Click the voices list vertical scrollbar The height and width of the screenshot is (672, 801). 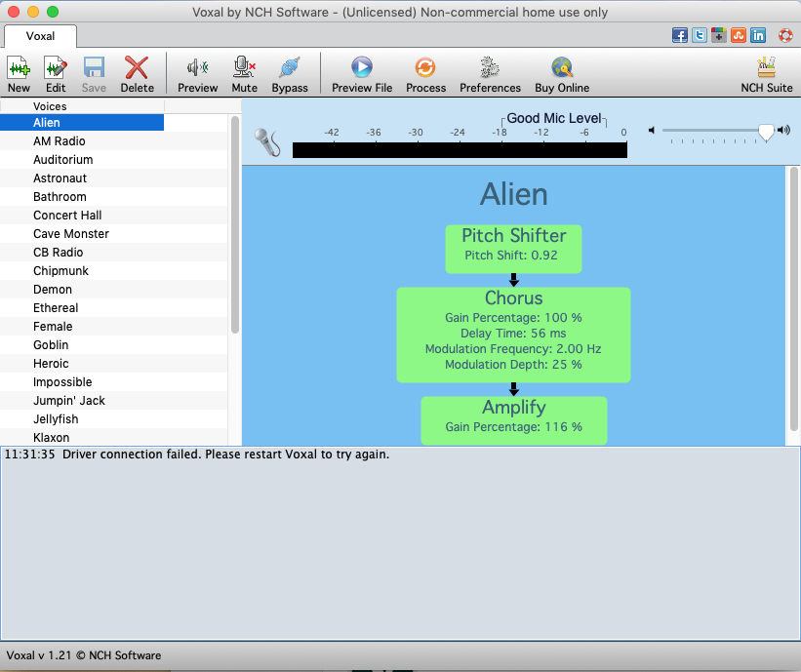pyautogui.click(x=234, y=224)
